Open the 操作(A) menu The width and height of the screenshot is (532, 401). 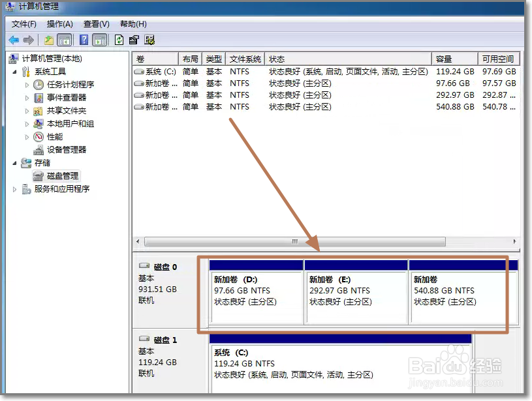click(59, 24)
